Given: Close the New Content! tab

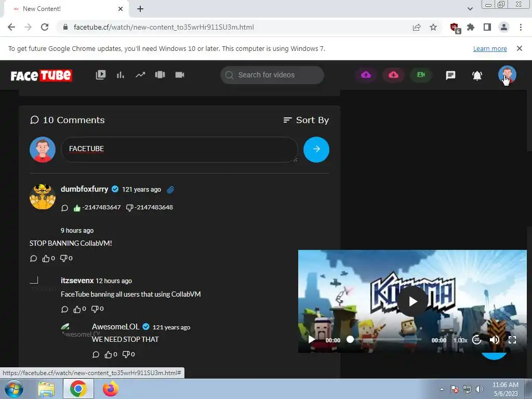Looking at the screenshot, I should click(x=121, y=9).
